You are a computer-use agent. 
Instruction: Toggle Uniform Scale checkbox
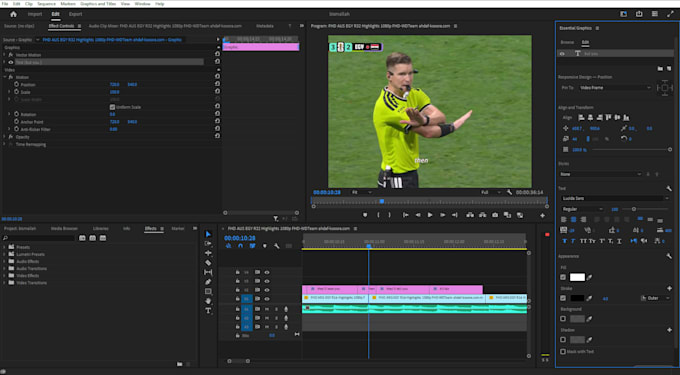click(x=112, y=107)
